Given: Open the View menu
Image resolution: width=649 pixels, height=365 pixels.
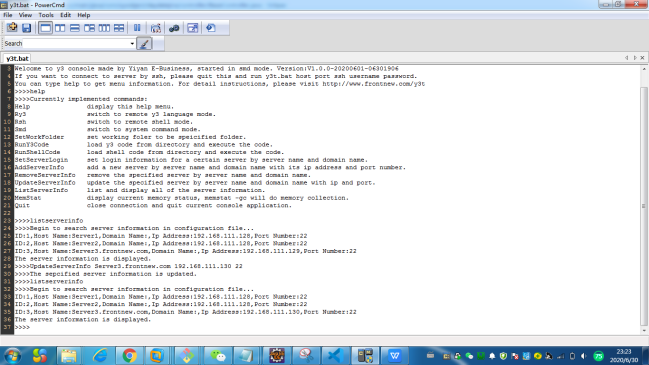Looking at the screenshot, I should 25,15.
